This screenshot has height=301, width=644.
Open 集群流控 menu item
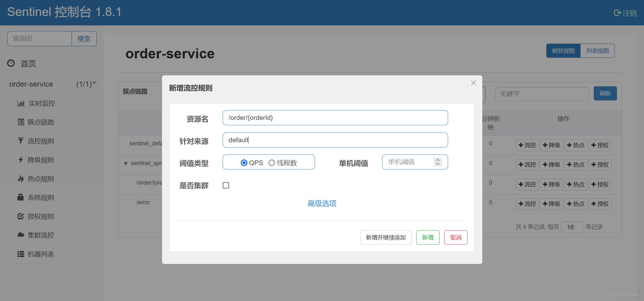pos(41,235)
